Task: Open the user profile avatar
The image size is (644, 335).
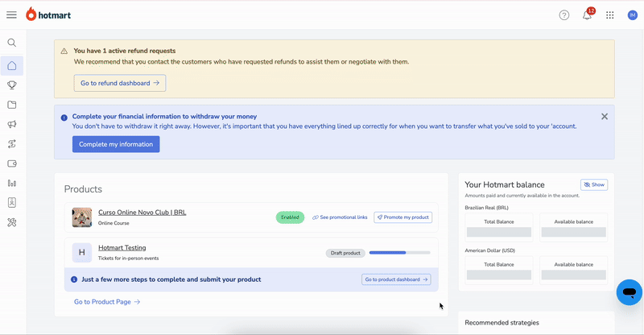Action: (633, 15)
